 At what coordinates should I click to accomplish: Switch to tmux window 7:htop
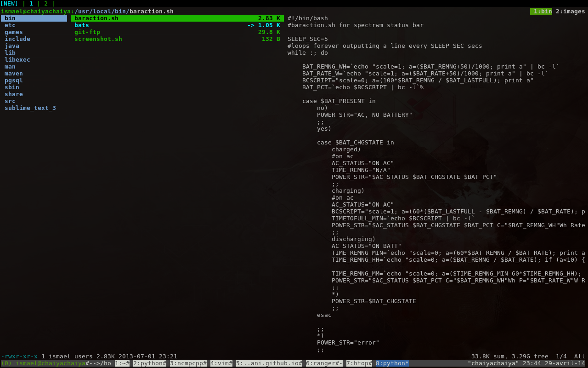pos(359,363)
